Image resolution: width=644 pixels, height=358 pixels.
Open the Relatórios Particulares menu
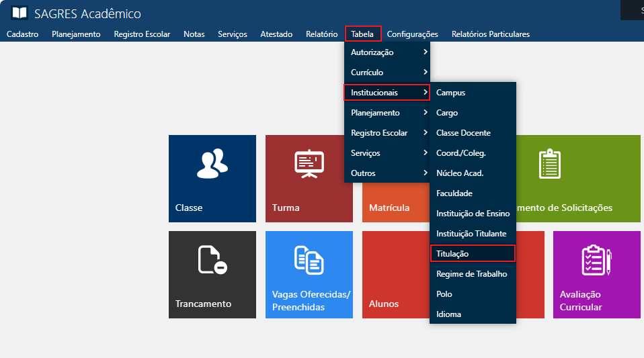(490, 34)
